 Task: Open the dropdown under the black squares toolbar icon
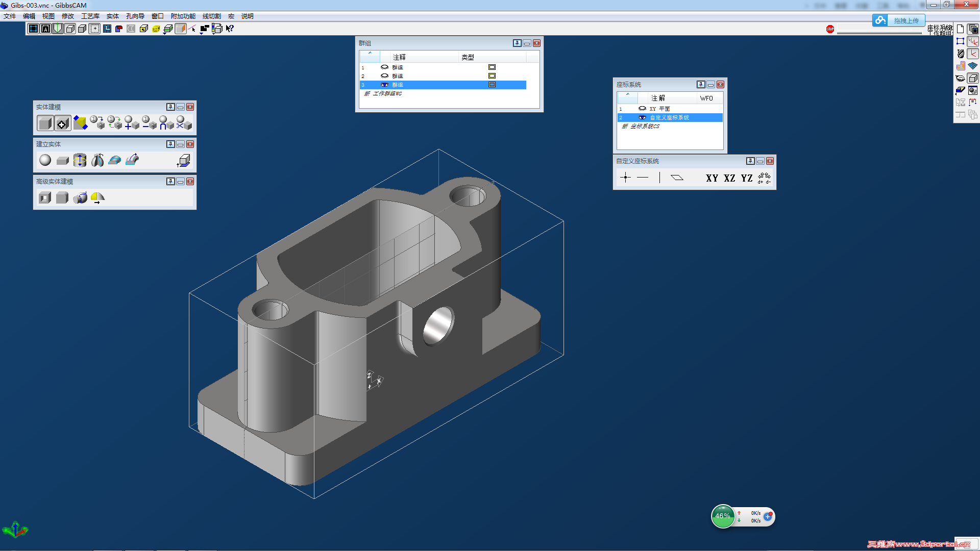click(202, 33)
